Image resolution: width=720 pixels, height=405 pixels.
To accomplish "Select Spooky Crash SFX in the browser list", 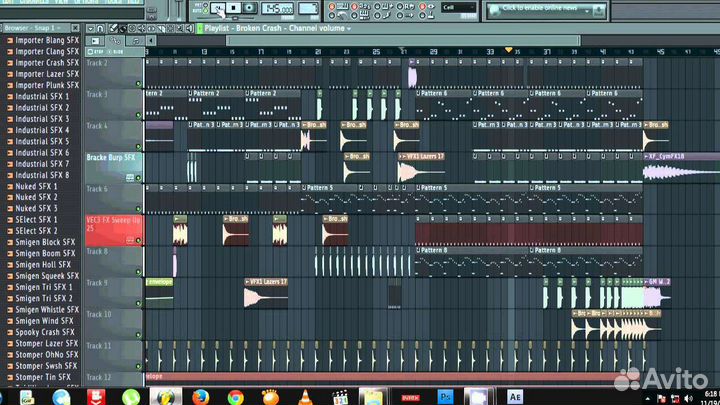I will (44, 332).
